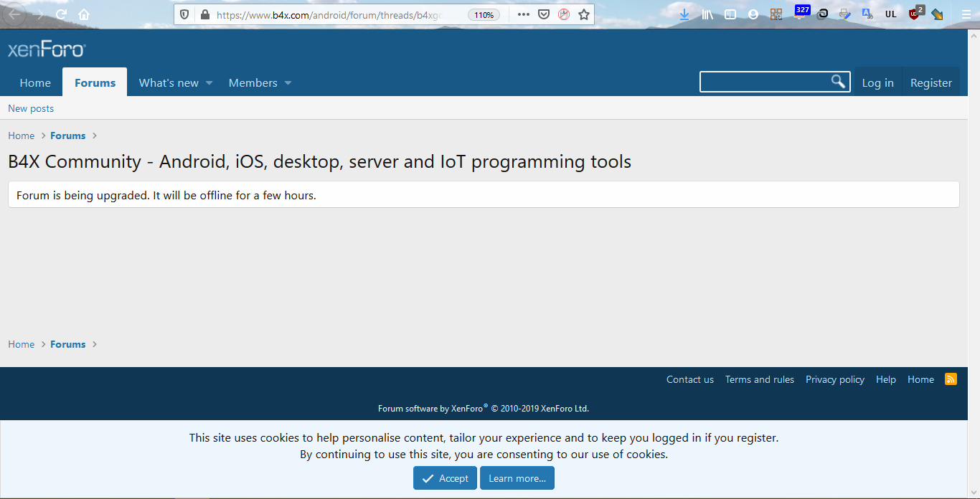The width and height of the screenshot is (980, 499).
Task: Open the Privacy policy footer link
Action: tap(835, 379)
